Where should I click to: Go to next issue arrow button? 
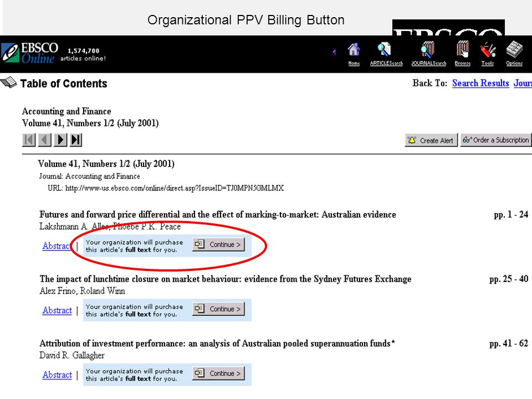pos(60,140)
